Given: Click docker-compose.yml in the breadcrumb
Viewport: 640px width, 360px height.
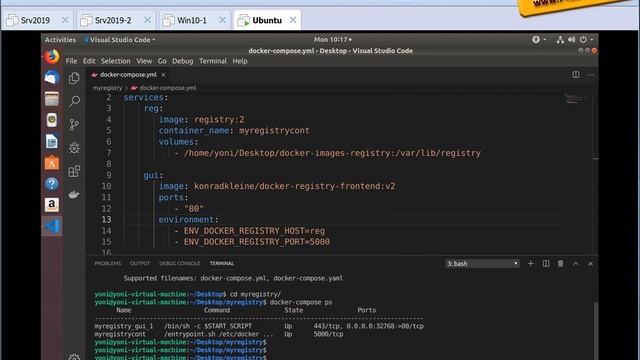Looking at the screenshot, I should pyautogui.click(x=168, y=88).
